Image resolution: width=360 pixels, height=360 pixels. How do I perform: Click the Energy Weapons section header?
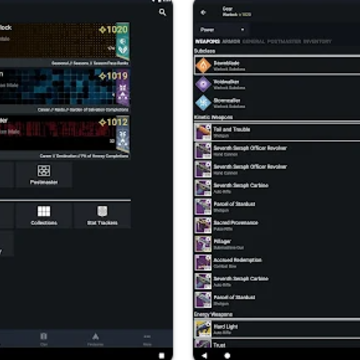213,314
